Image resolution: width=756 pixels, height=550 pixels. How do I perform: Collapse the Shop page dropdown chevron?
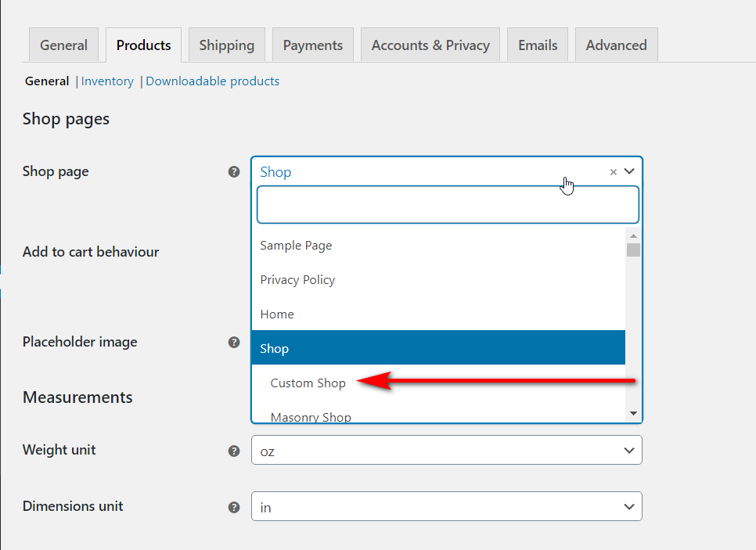(629, 171)
